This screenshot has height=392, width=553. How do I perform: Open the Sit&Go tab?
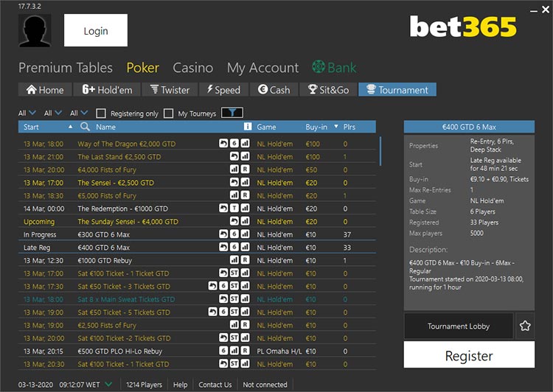pyautogui.click(x=328, y=90)
